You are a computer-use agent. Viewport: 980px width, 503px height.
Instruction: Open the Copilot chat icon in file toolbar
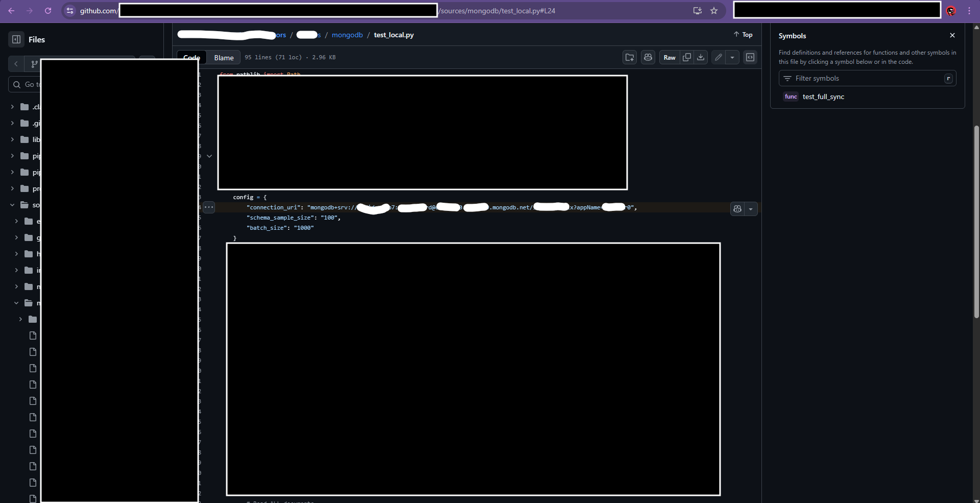tap(648, 57)
